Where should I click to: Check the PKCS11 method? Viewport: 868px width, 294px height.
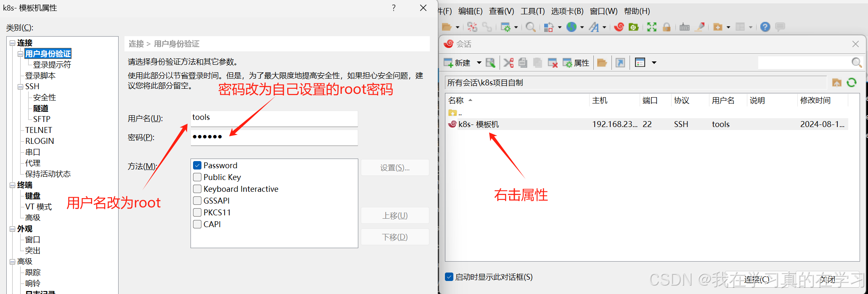click(x=197, y=212)
